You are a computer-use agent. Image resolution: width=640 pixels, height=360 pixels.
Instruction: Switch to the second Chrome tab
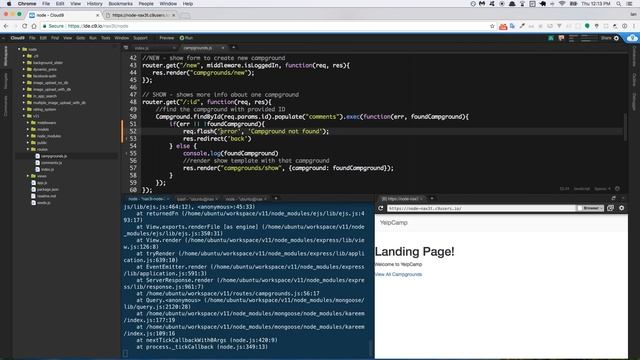click(140, 15)
